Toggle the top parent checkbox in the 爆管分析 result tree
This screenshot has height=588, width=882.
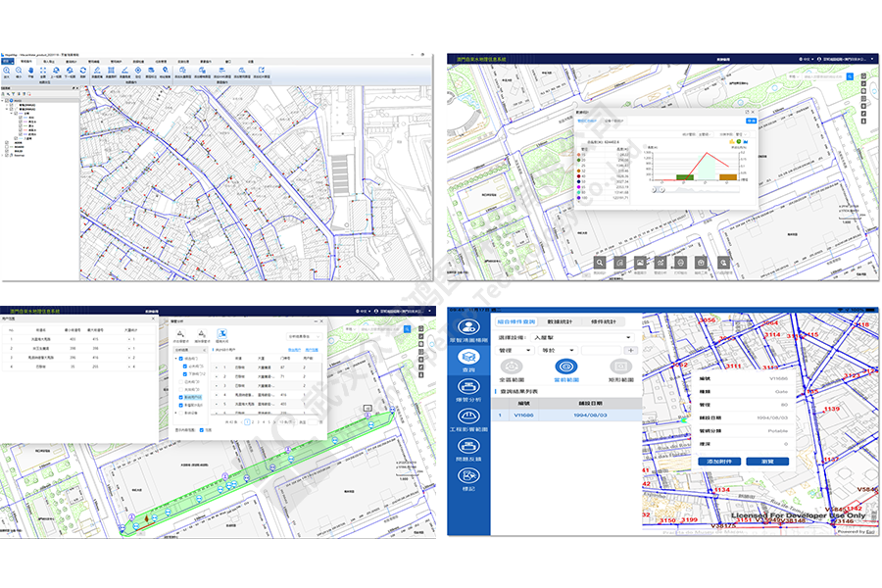[x=180, y=359]
